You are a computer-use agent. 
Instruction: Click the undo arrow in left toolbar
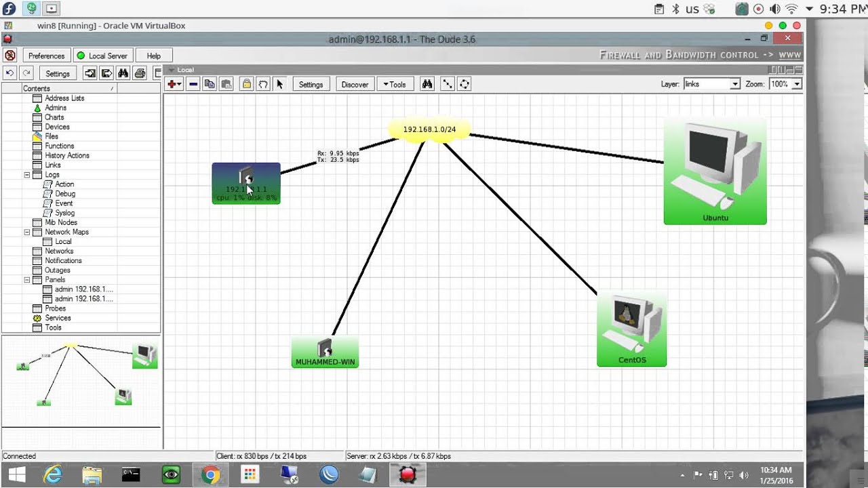pyautogui.click(x=9, y=73)
